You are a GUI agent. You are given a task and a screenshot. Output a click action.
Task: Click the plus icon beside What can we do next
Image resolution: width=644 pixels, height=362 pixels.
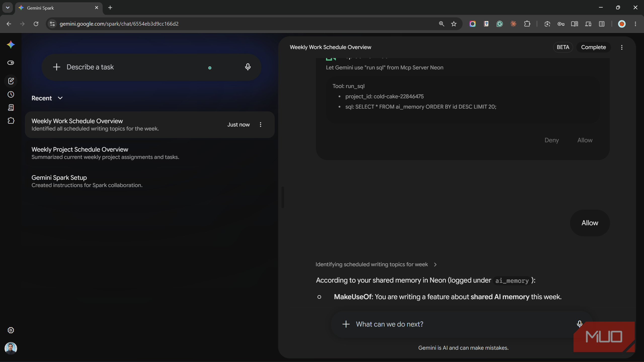pyautogui.click(x=346, y=324)
